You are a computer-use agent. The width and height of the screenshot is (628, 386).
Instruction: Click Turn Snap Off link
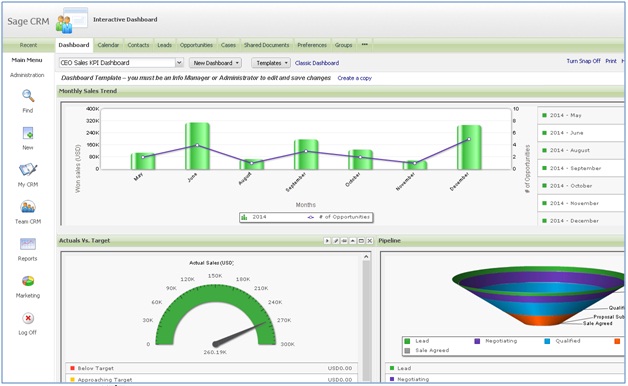coord(583,61)
